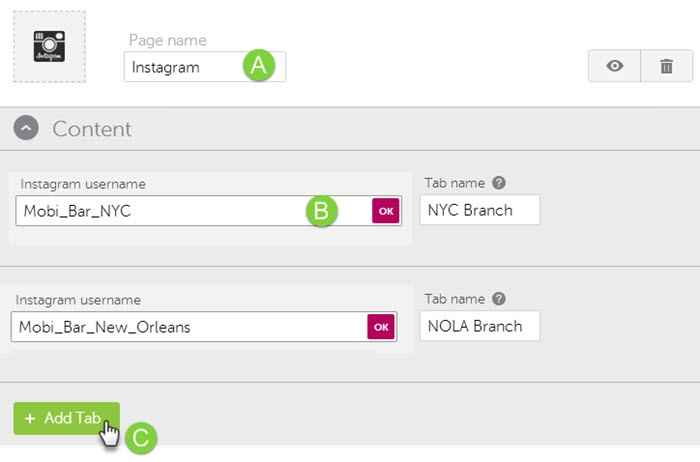Viewport: 700px width, 462px height.
Task: Focus the Mobi_Bar_New_Orleans username field
Action: click(185, 327)
